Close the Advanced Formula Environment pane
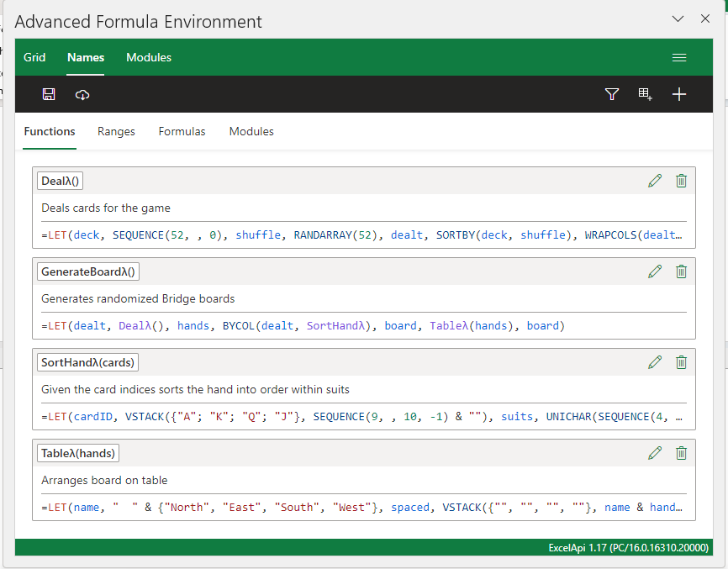This screenshot has height=569, width=728. coord(704,18)
